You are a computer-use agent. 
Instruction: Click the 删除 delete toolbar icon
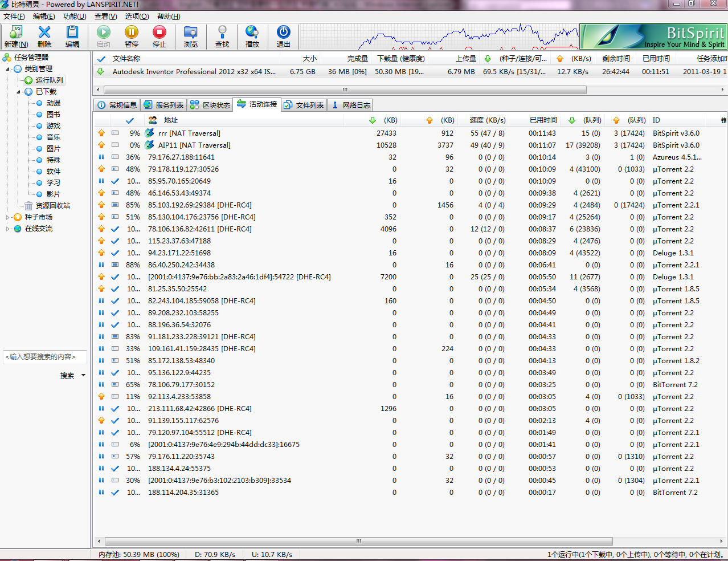44,36
